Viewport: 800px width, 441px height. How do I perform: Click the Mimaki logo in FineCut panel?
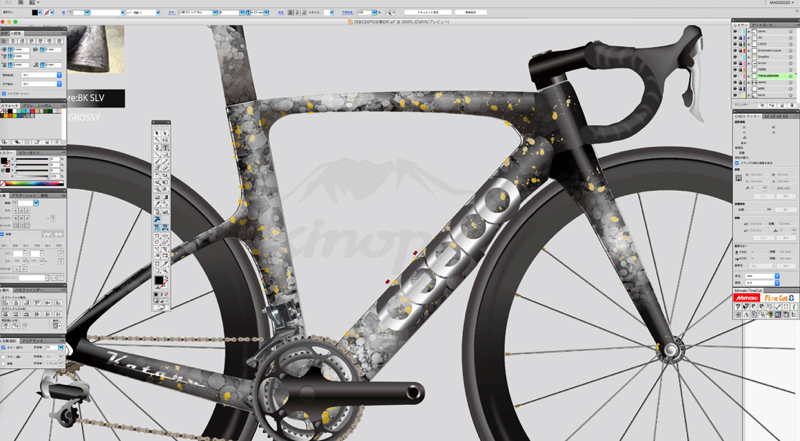(x=747, y=298)
